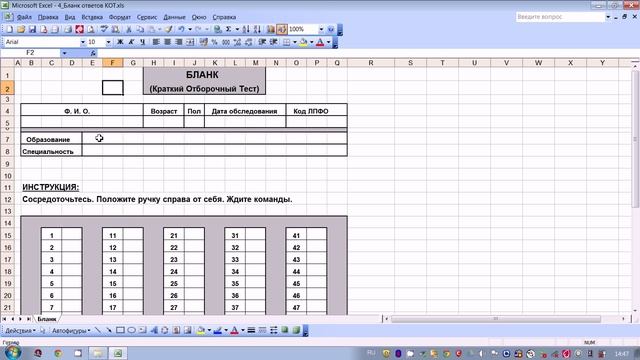Open the Правка menu
The width and height of the screenshot is (640, 360).
(48, 17)
